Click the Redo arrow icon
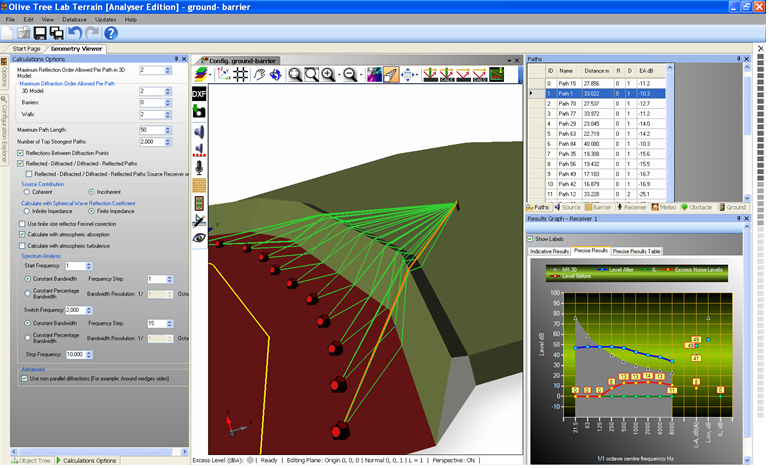769x468 pixels. tap(92, 33)
